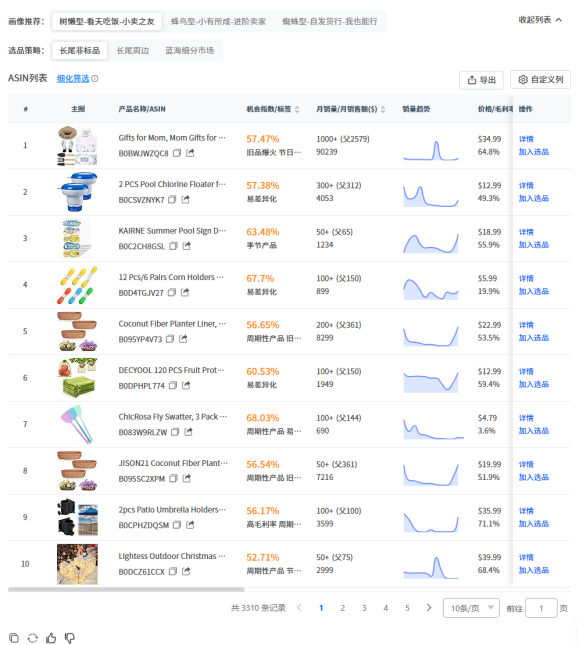Go to previous page arrow
This screenshot has width=579, height=645.
[299, 608]
